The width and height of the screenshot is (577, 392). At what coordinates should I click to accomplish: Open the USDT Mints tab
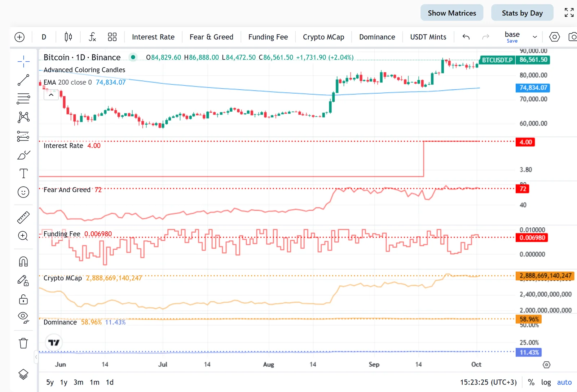(428, 37)
